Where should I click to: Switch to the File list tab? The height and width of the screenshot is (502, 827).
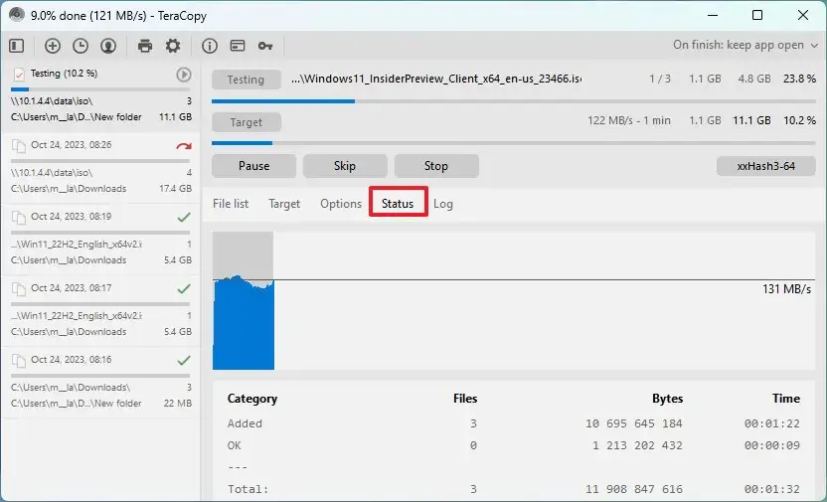click(x=230, y=204)
